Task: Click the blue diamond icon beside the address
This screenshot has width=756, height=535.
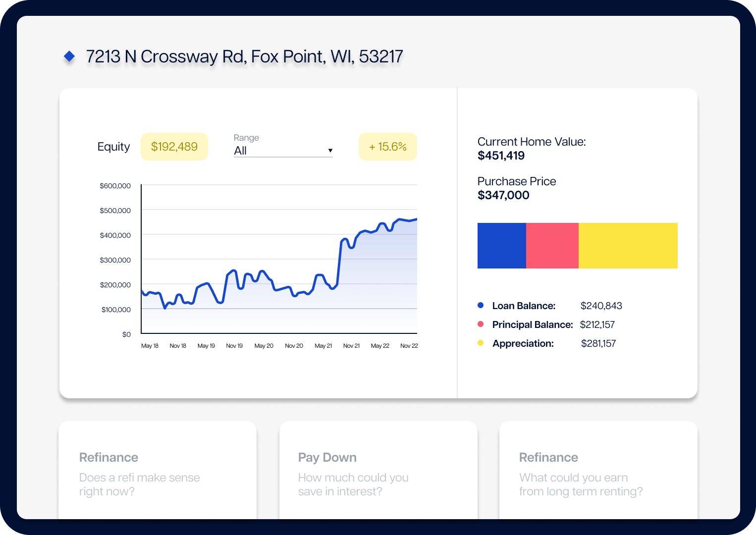Action: tap(69, 56)
